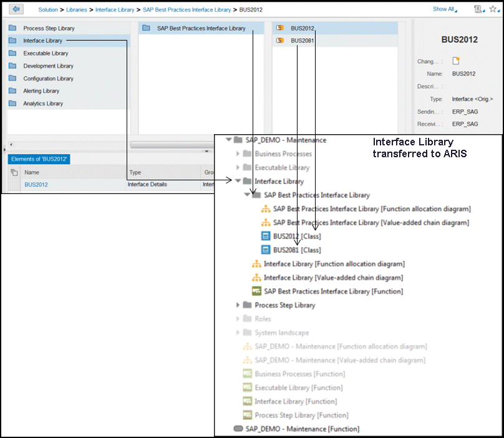Open Interface Library [Function allocation diagram]
This screenshot has height=438, width=504.
tap(334, 264)
